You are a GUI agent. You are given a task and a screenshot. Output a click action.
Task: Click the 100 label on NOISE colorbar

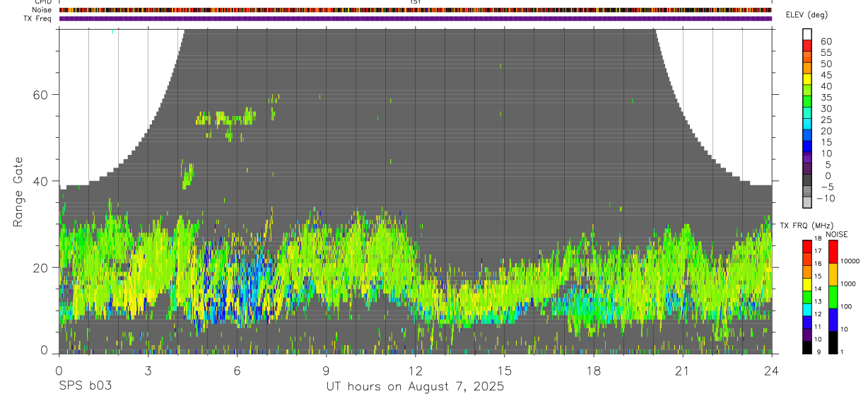(x=847, y=306)
